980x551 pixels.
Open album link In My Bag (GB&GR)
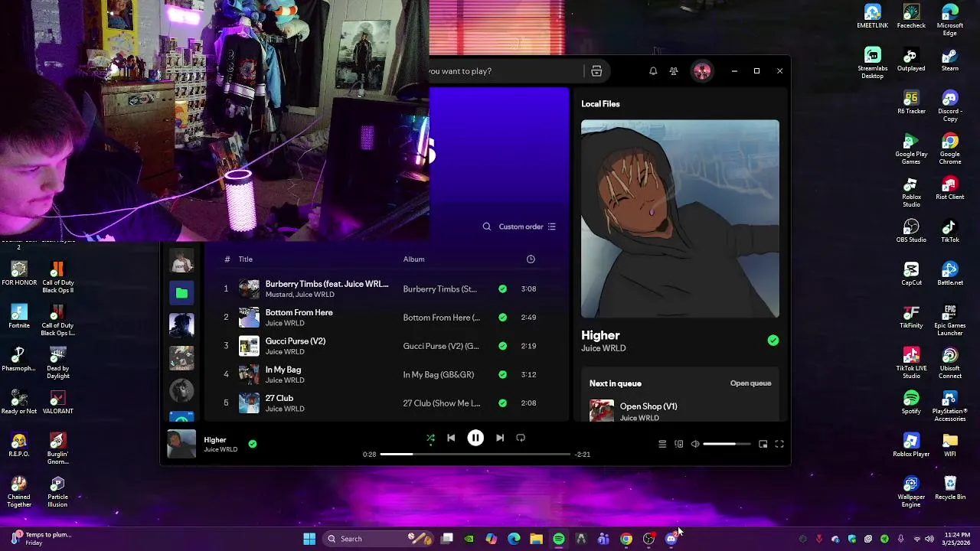[x=439, y=374]
